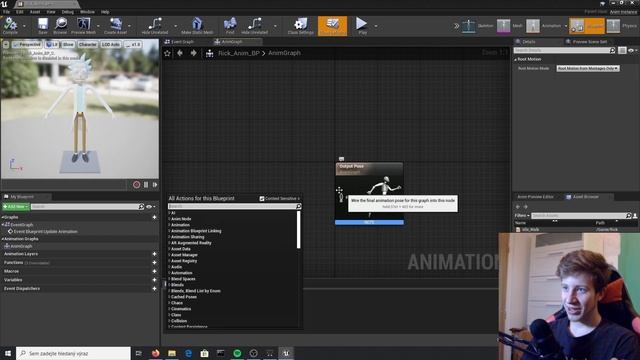
Task: Switch to Mesh editor mode
Action: pyautogui.click(x=504, y=26)
